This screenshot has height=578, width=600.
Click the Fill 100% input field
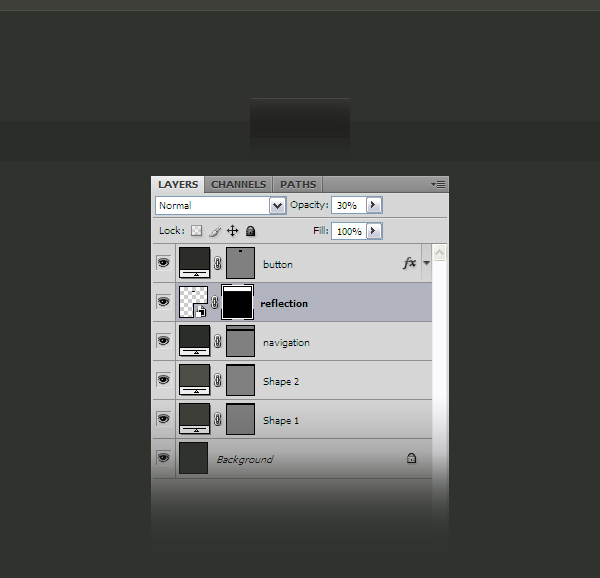click(349, 231)
